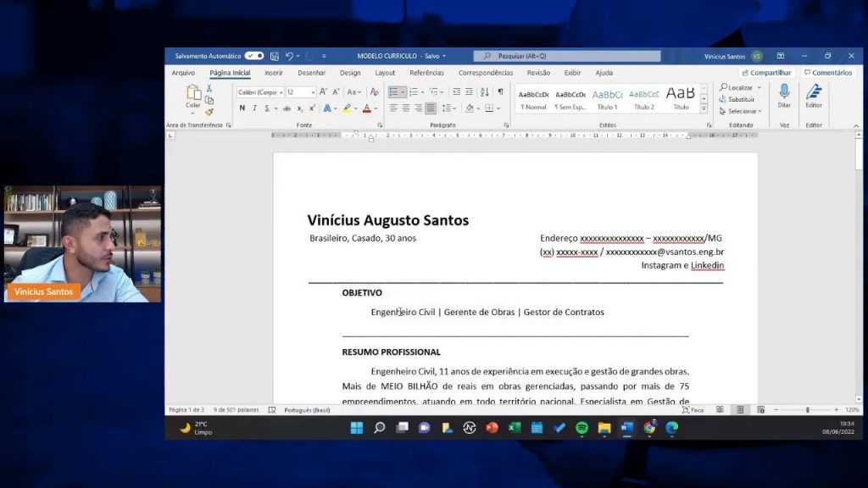The width and height of the screenshot is (868, 488).
Task: Toggle bold formatting in the Fonte group
Action: click(242, 108)
